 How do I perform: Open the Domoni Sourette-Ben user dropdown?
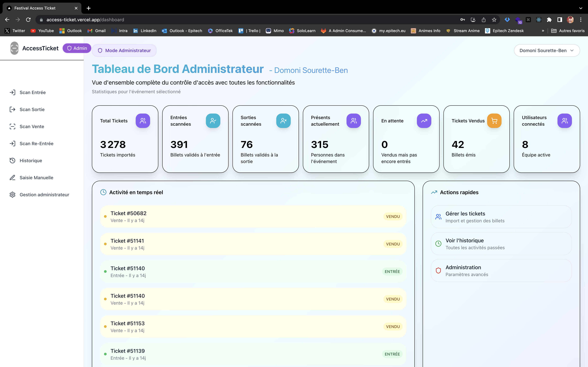click(547, 50)
